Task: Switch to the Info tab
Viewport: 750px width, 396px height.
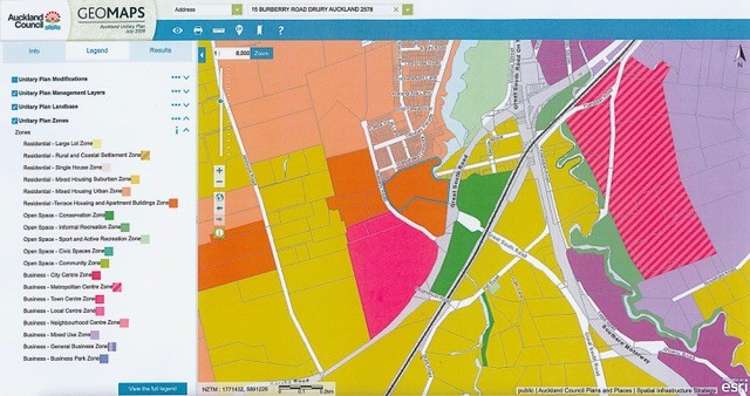Action: [x=34, y=51]
